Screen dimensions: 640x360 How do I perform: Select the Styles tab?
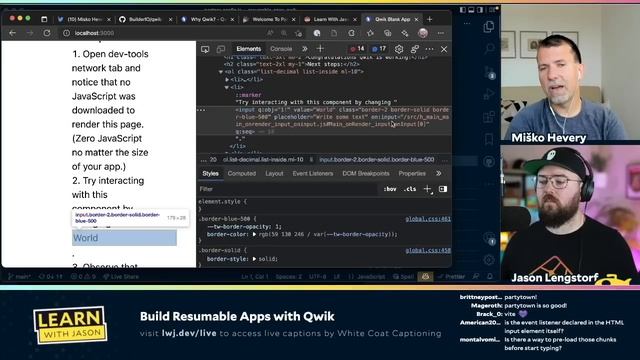coord(210,173)
